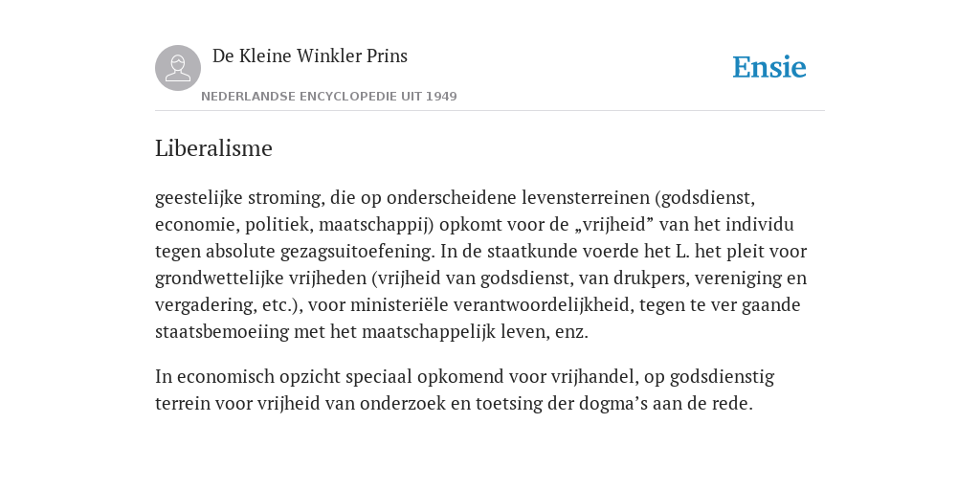Open the Ensie logo link

(x=769, y=67)
